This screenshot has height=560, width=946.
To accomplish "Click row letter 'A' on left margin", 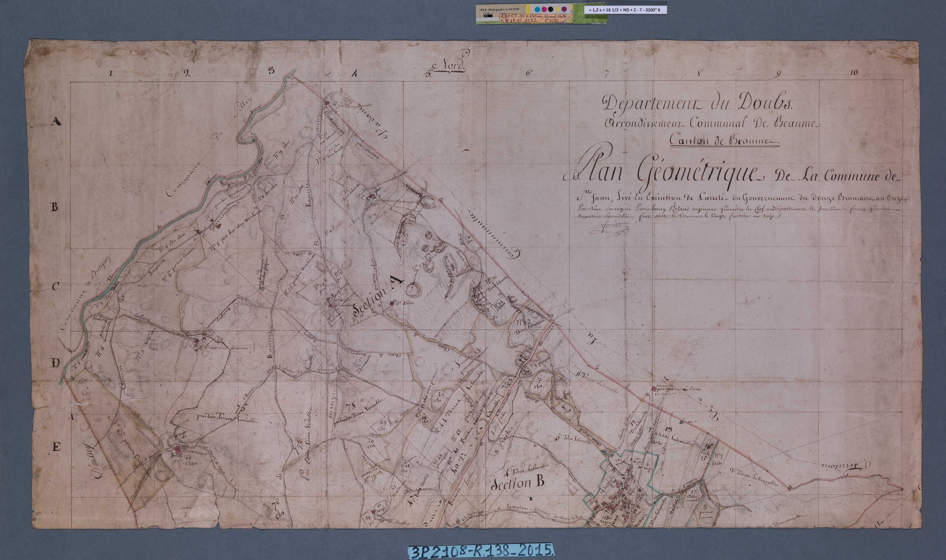I will click(x=57, y=122).
